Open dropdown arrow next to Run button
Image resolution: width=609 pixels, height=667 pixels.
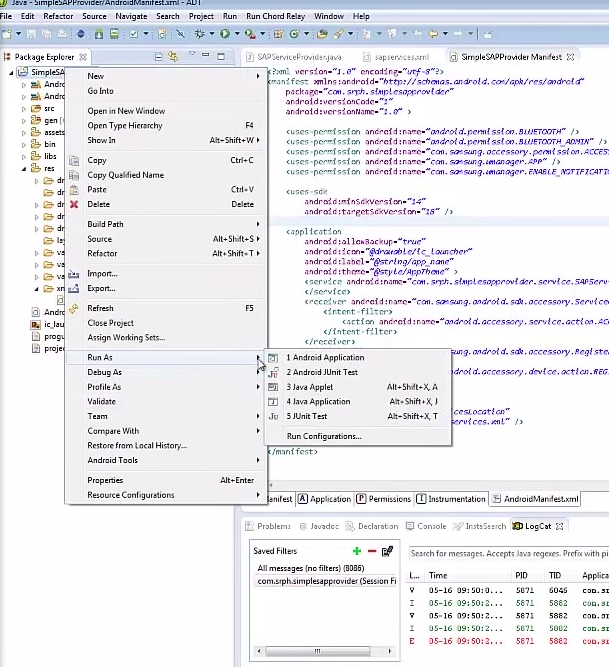[x=237, y=34]
